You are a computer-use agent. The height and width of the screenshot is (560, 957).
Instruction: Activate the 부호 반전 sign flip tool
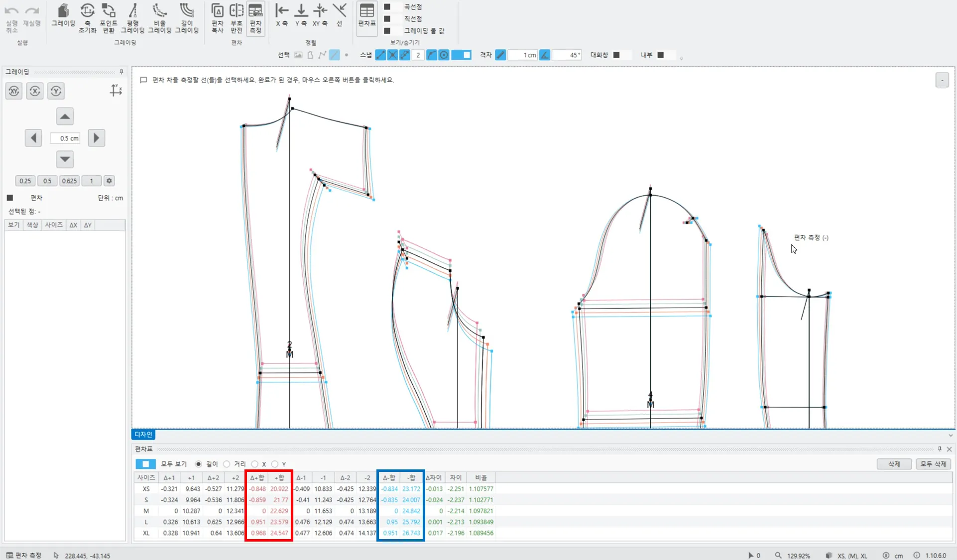click(237, 16)
